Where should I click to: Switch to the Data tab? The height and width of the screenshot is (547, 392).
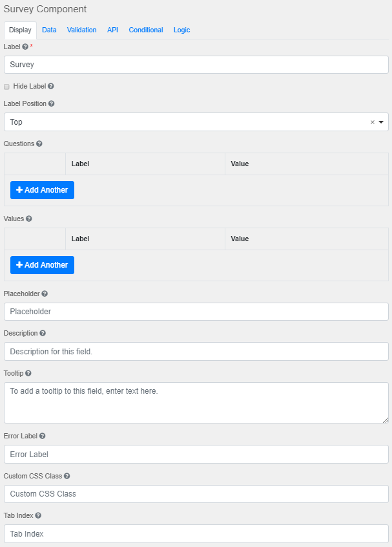[49, 30]
